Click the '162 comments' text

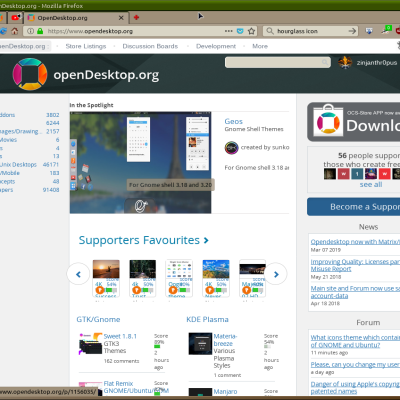tap(121, 361)
